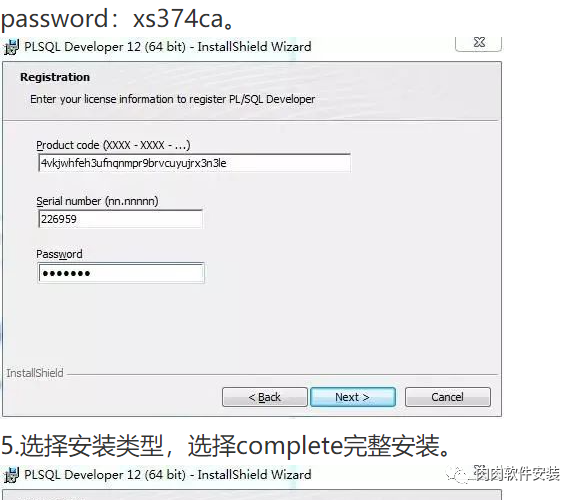Proceed by clicking Next
578x500 pixels.
[x=353, y=397]
